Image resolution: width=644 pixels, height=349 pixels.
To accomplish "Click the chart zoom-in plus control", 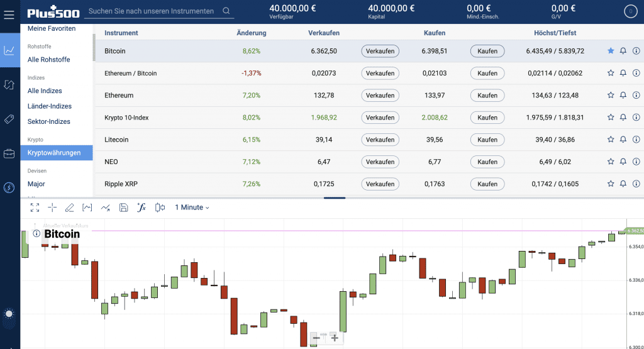I will (335, 338).
